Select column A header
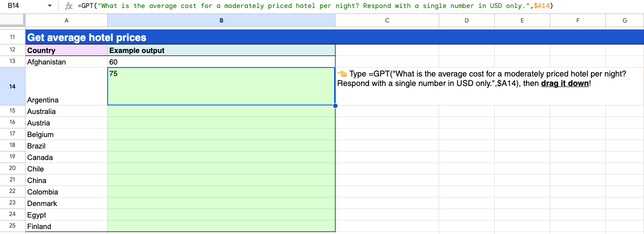The height and width of the screenshot is (234, 644). coord(66,20)
